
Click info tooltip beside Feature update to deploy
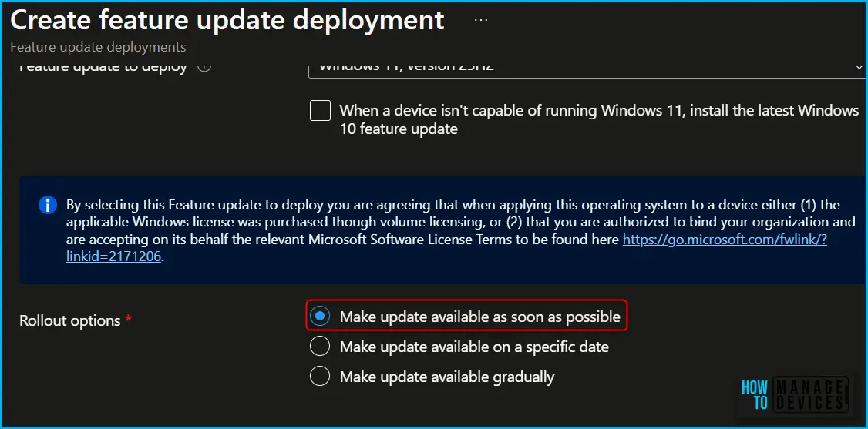204,67
